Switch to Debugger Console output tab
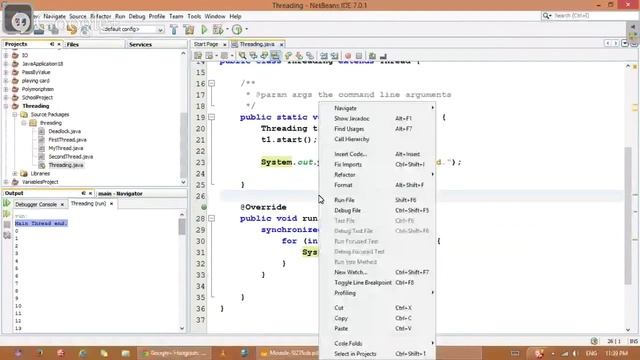Image resolution: width=640 pixels, height=360 pixels. pyautogui.click(x=36, y=204)
